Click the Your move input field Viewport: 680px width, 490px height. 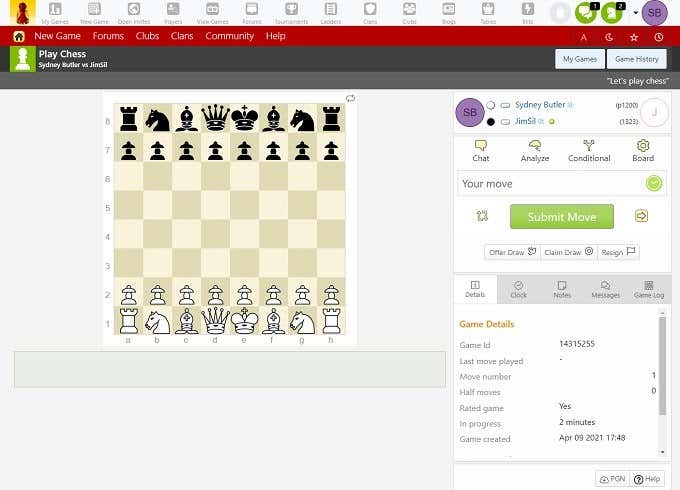coord(550,184)
